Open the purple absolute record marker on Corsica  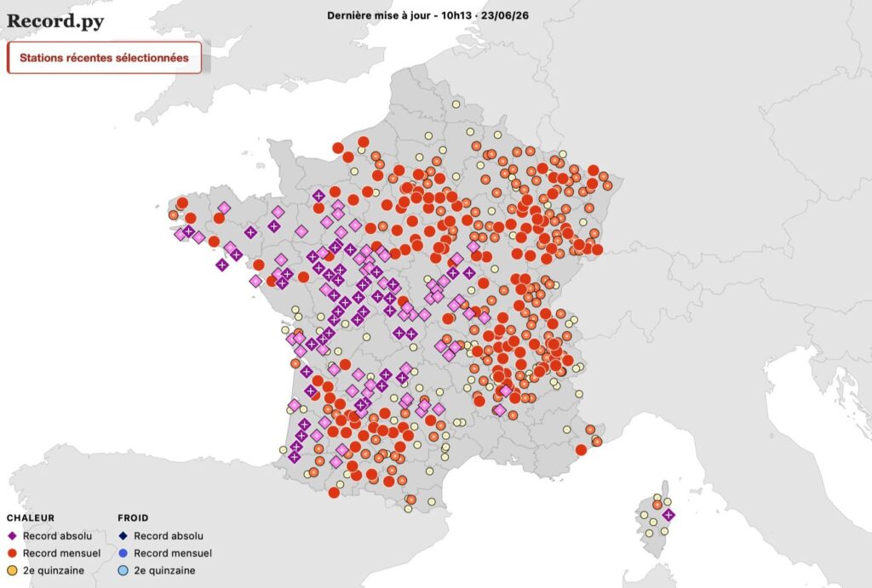[668, 515]
